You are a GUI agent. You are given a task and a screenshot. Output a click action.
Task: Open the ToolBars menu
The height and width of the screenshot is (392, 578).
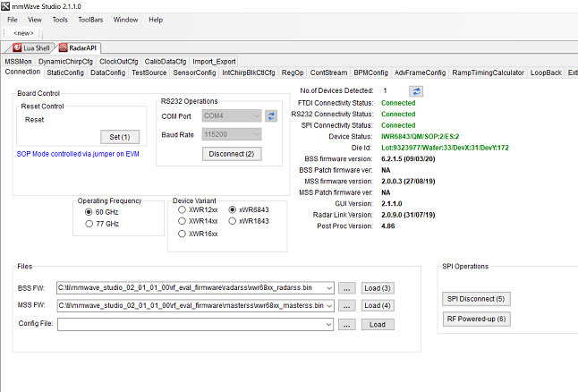pos(90,20)
